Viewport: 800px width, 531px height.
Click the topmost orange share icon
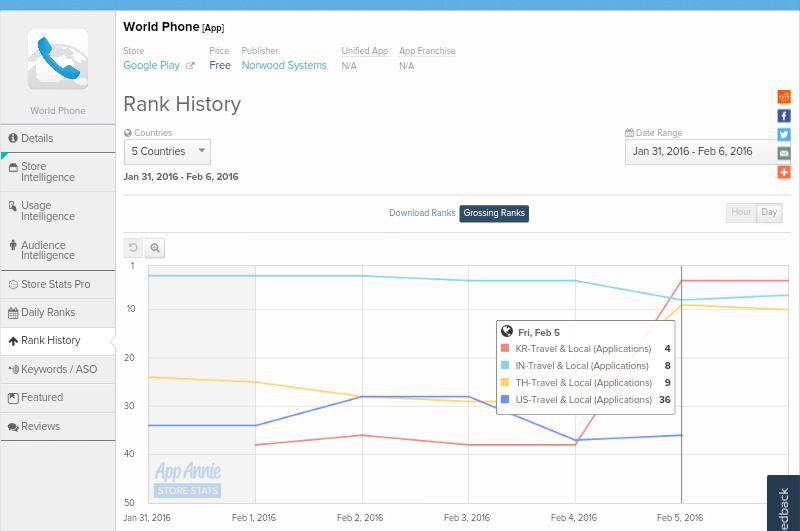click(784, 97)
